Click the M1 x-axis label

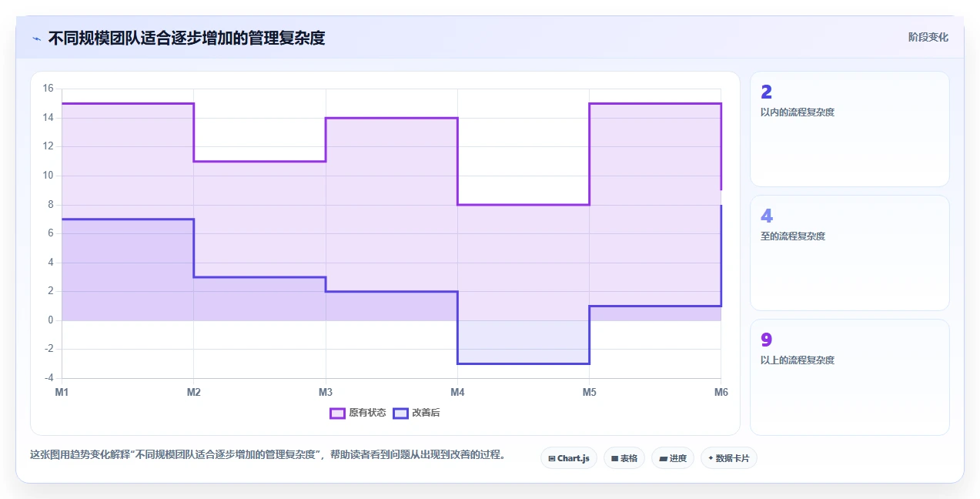(62, 392)
